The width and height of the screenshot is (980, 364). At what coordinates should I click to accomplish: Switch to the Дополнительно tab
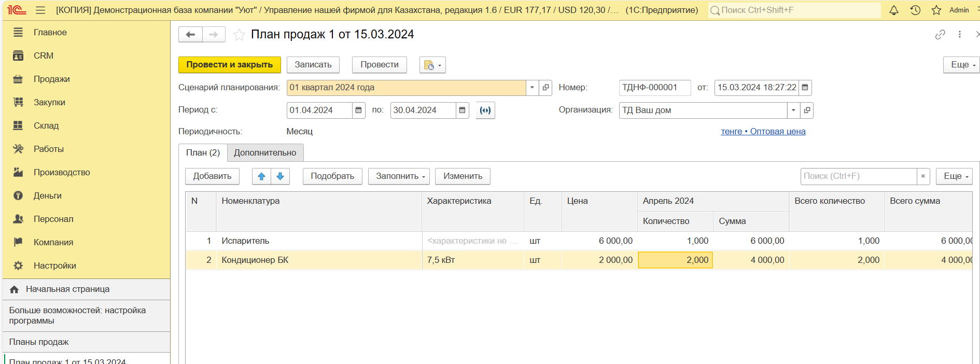click(265, 153)
